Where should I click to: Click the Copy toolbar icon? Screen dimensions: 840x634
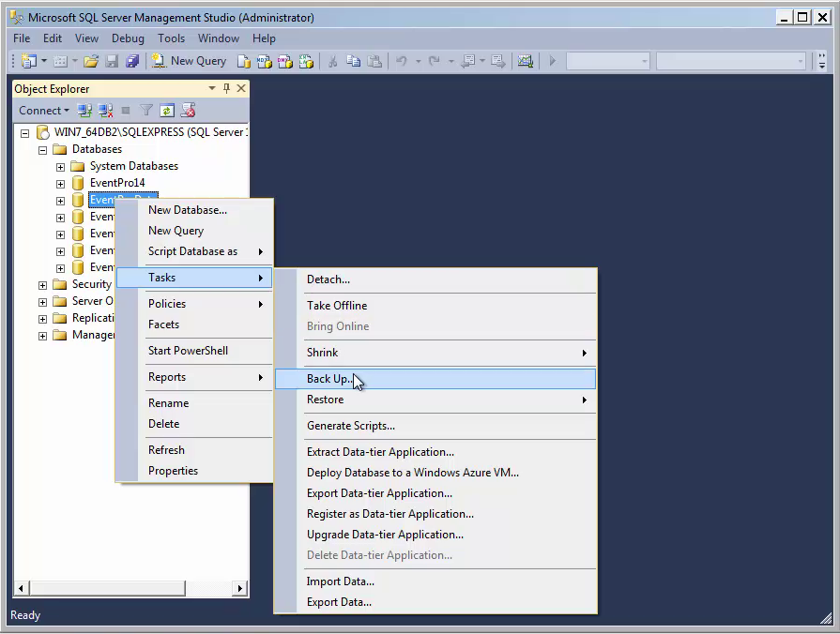click(353, 61)
